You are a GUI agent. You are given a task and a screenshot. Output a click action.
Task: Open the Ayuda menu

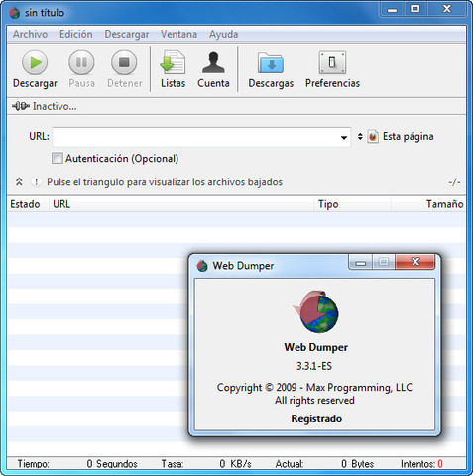click(223, 34)
